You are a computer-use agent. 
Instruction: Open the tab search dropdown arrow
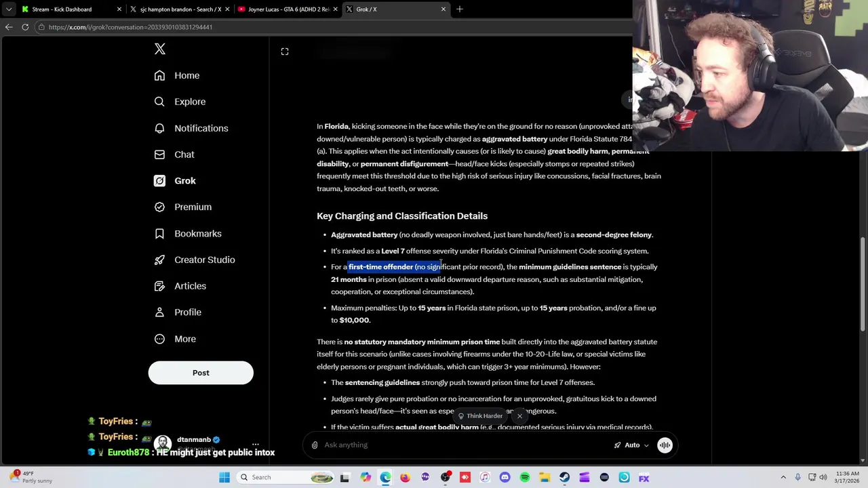(x=8, y=9)
